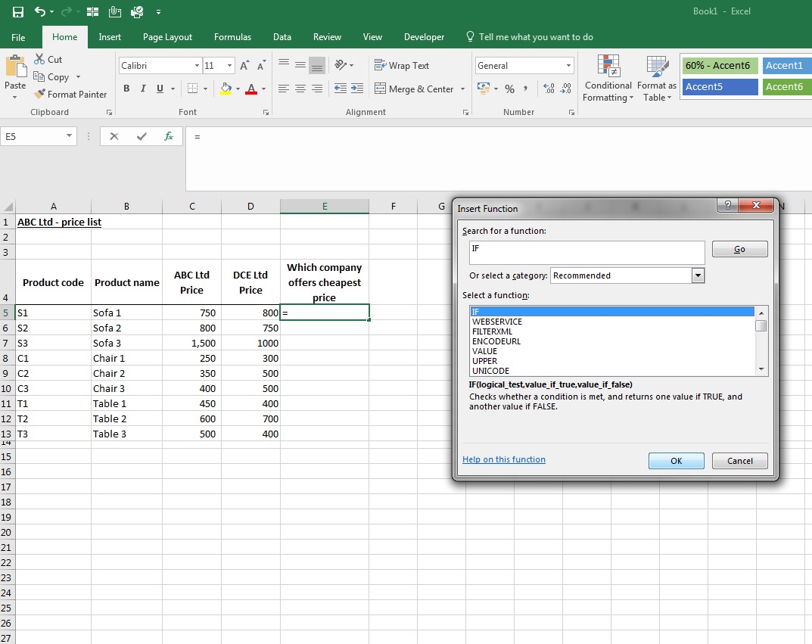Click the Increase Indent icon
The width and height of the screenshot is (812, 644).
click(x=356, y=89)
